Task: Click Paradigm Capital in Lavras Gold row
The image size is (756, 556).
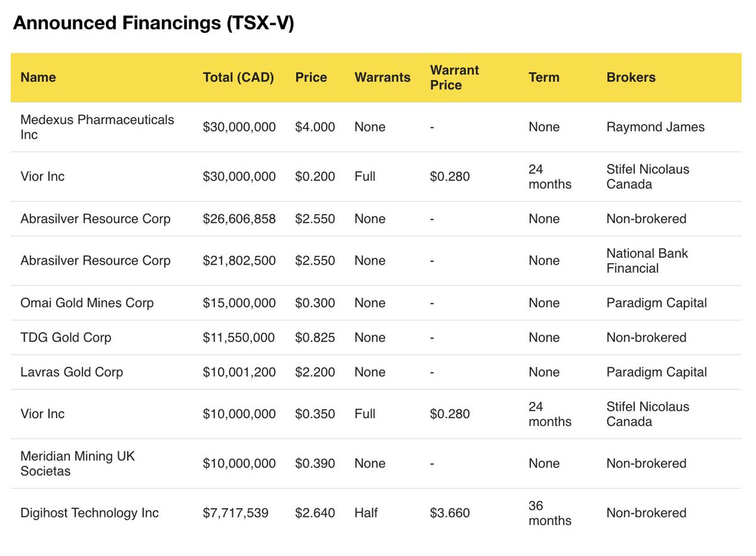Action: click(656, 372)
